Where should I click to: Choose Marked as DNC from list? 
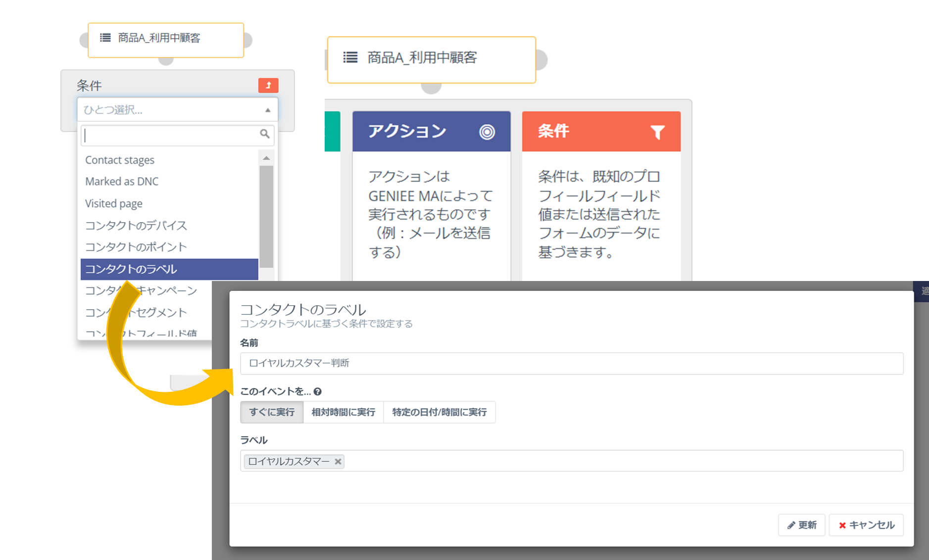pyautogui.click(x=122, y=182)
